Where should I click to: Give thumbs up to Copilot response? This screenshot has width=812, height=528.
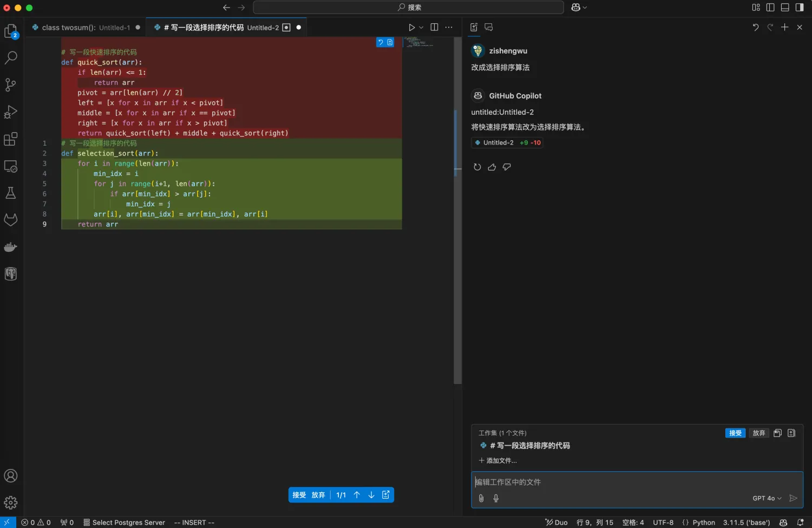click(x=492, y=167)
